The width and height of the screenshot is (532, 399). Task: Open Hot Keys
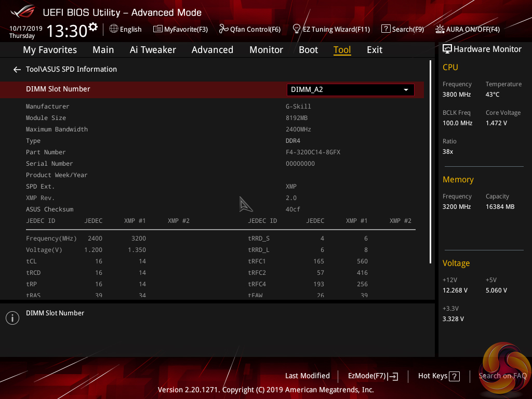click(433, 376)
